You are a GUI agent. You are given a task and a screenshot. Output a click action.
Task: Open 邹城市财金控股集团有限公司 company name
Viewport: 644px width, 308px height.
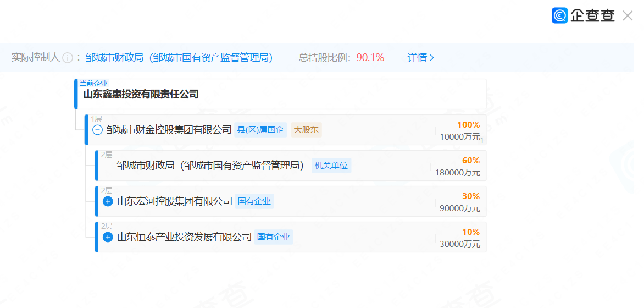(x=169, y=130)
